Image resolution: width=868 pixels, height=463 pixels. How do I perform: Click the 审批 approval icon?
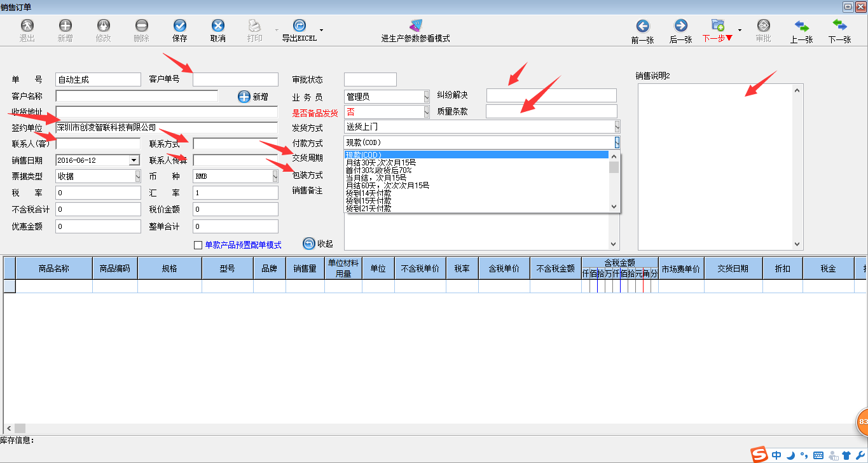[x=763, y=25]
